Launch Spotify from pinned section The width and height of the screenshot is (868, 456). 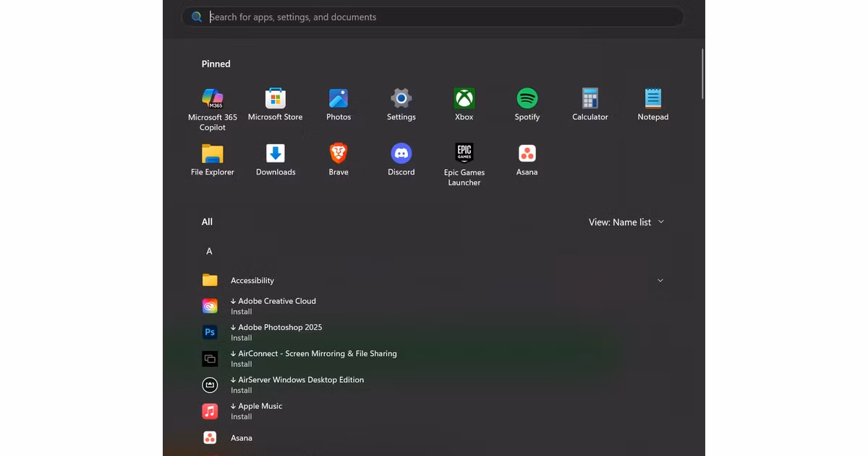[527, 99]
